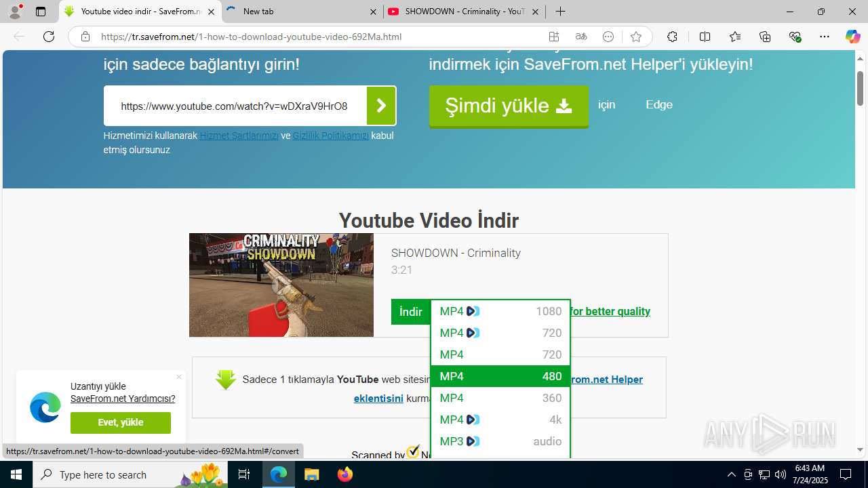
Task: Close the New tab tab
Action: point(374,12)
